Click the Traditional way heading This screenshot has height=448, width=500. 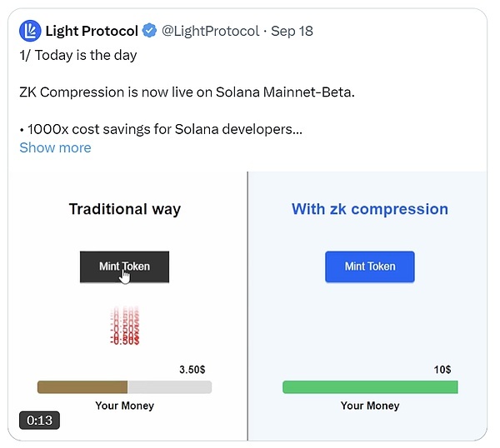pos(124,209)
